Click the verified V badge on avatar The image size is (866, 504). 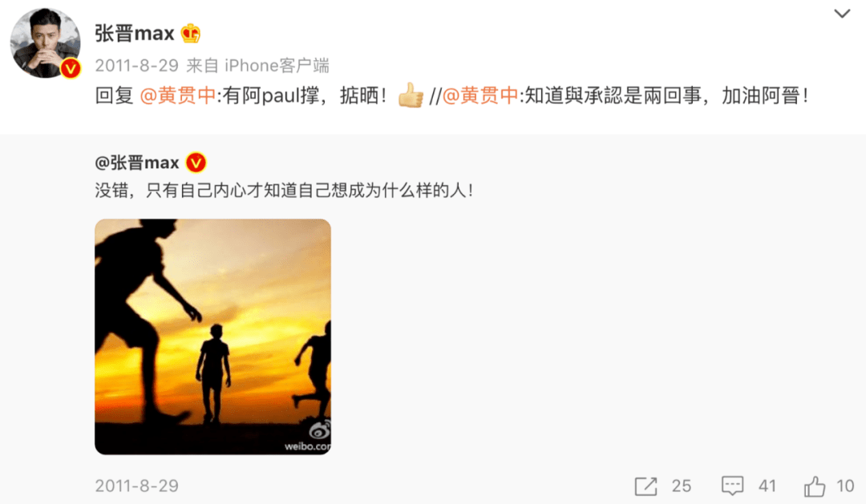coord(70,68)
